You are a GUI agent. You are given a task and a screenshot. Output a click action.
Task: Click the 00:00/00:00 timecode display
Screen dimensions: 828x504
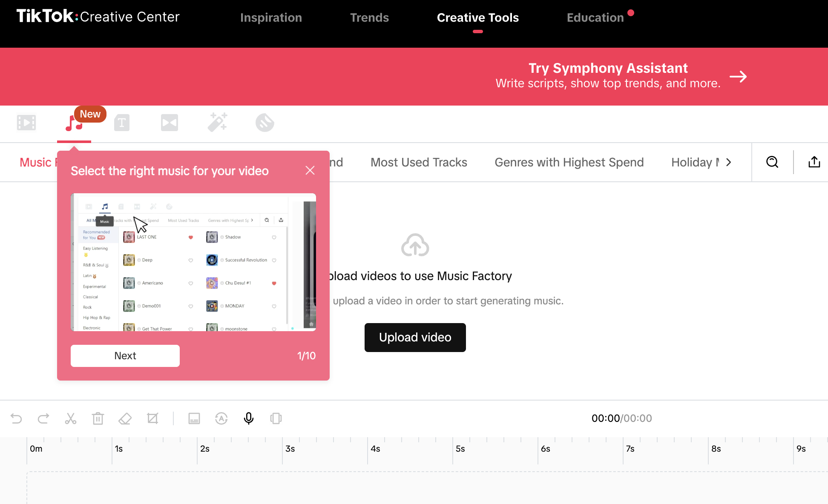click(x=622, y=418)
